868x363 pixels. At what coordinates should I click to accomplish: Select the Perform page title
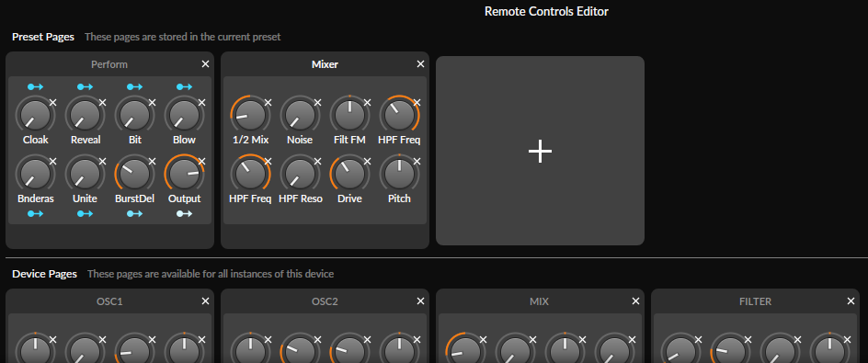pos(109,64)
